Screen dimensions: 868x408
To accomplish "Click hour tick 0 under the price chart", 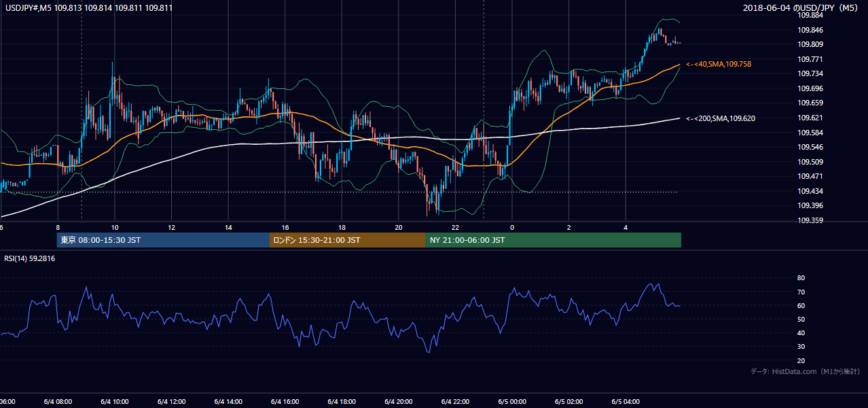I will coord(511,227).
